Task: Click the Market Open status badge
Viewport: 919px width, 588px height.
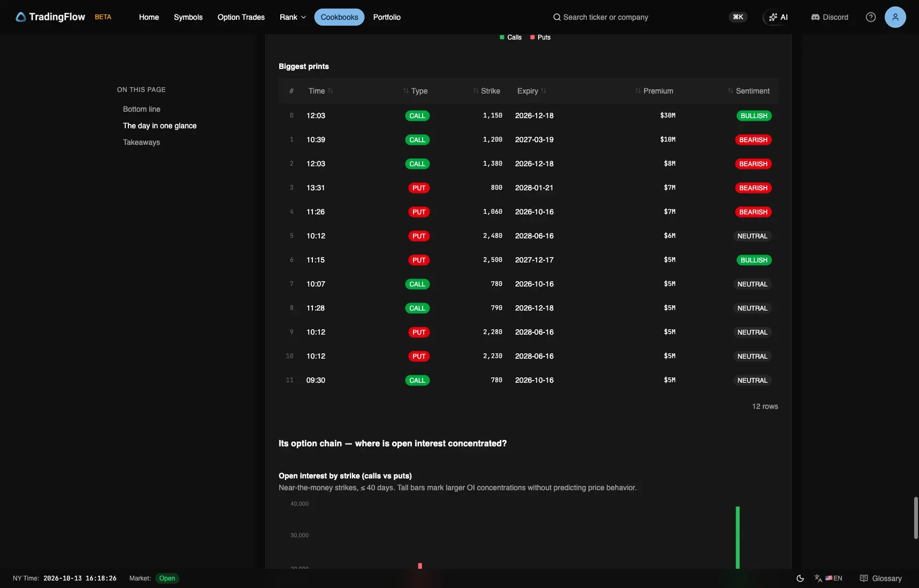Action: pos(167,578)
